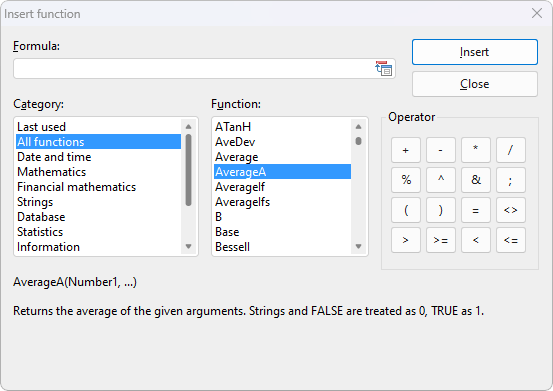Click the Category list scrollbar thumb

point(188,170)
